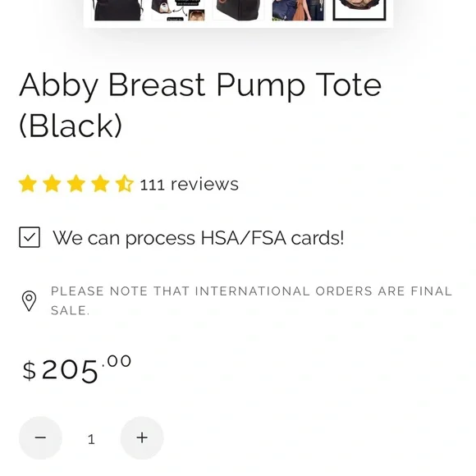Click the $205.00 price

[77, 368]
